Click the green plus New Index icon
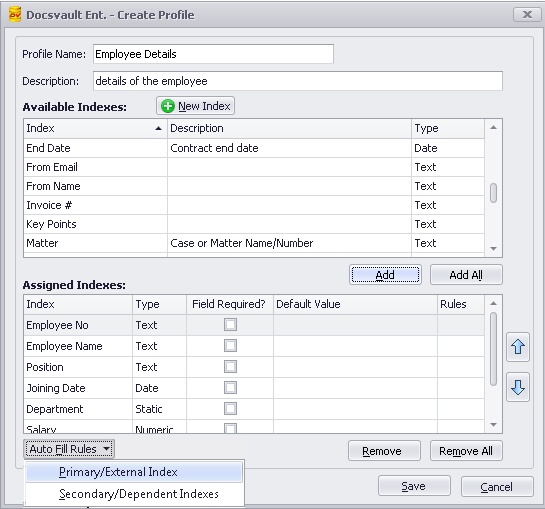Image resolution: width=545 pixels, height=509 pixels. [x=168, y=106]
